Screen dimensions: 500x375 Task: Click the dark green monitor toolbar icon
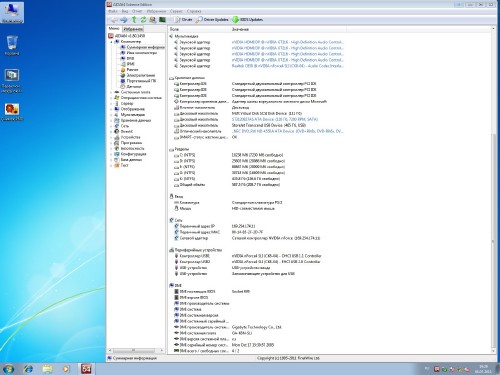click(x=162, y=20)
